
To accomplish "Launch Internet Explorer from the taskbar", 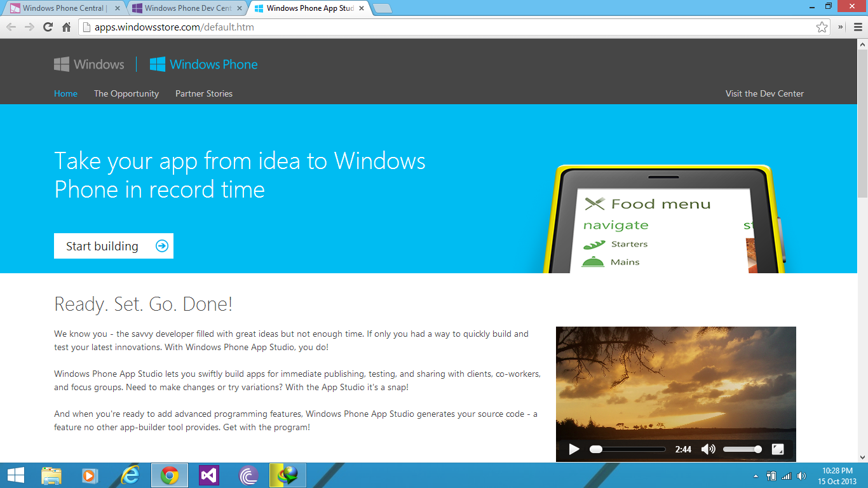I will coord(130,475).
